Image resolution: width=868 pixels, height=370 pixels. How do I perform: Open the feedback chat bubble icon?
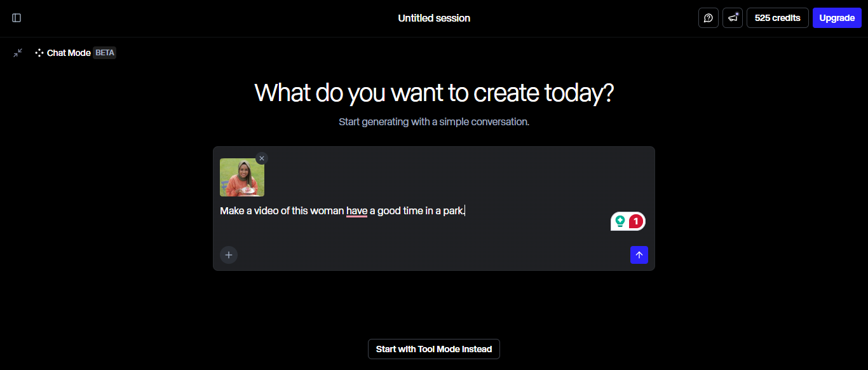[x=709, y=18]
